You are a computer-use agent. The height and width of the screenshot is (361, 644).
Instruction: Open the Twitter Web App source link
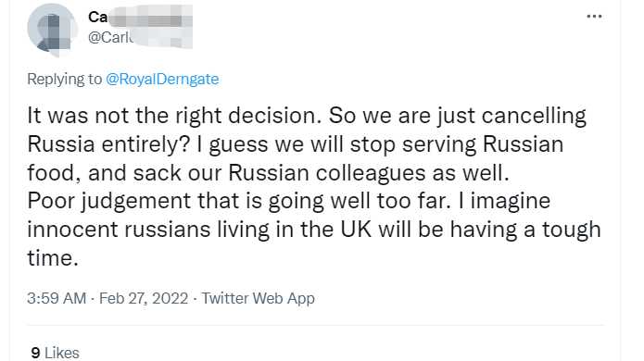[258, 298]
